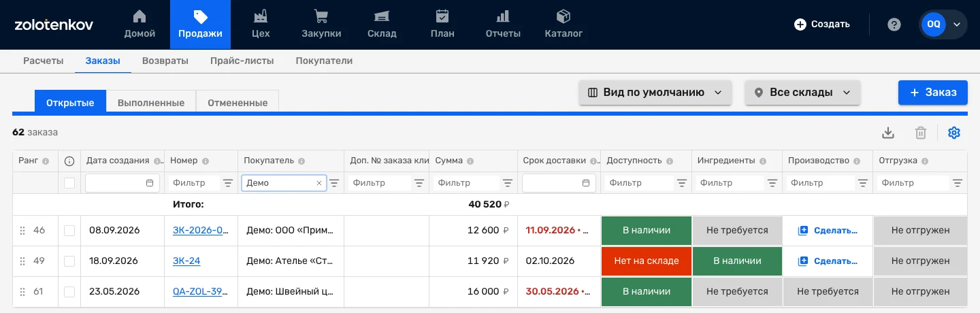Viewport: 980px width, 313px height.
Task: Open the help question mark icon
Action: click(x=894, y=24)
